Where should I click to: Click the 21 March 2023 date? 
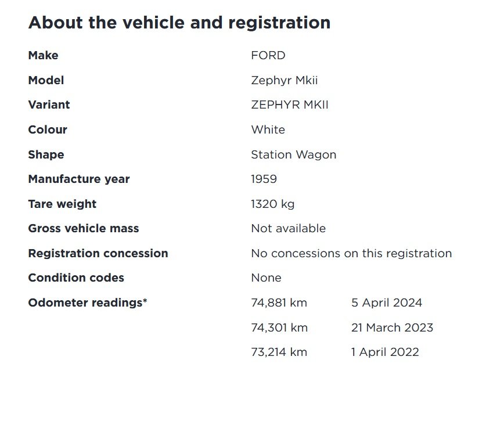click(392, 328)
